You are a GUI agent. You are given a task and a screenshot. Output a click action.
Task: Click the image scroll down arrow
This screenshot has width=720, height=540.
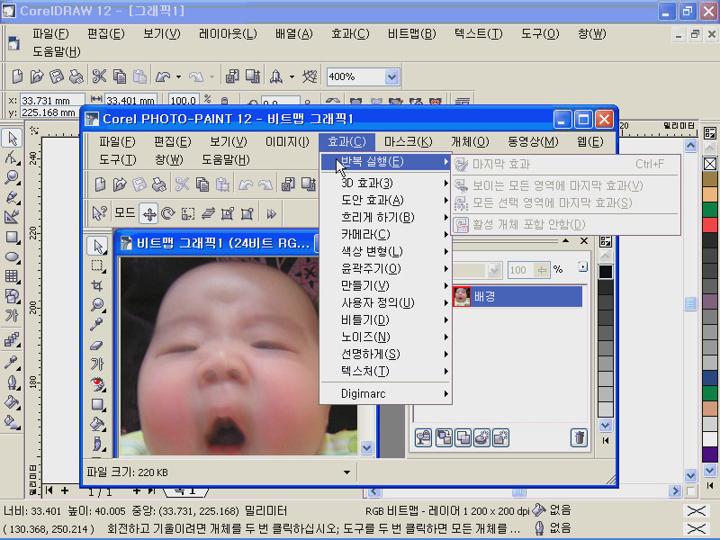[367, 447]
